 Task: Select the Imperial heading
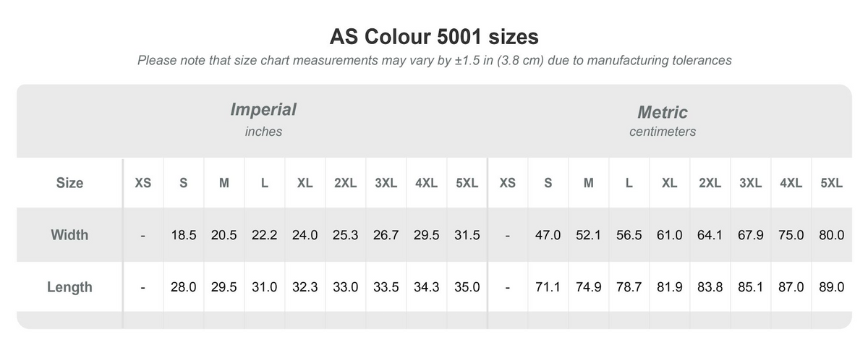click(263, 110)
